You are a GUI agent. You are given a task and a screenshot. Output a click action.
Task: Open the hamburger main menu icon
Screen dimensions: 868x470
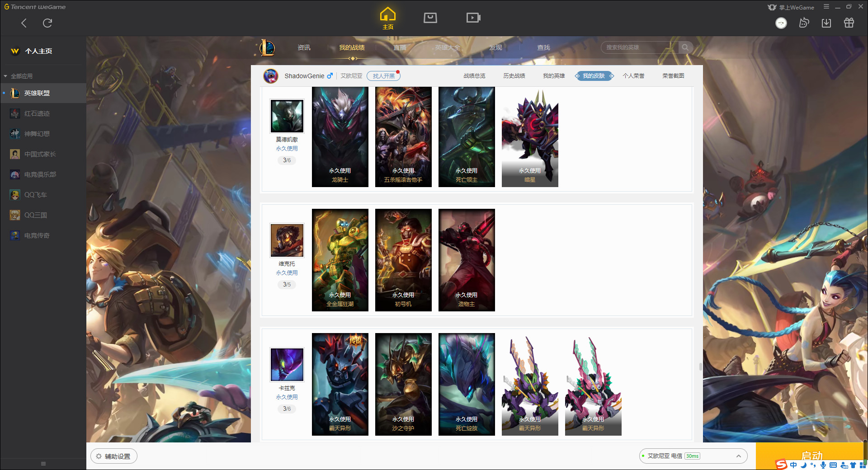coord(826,7)
